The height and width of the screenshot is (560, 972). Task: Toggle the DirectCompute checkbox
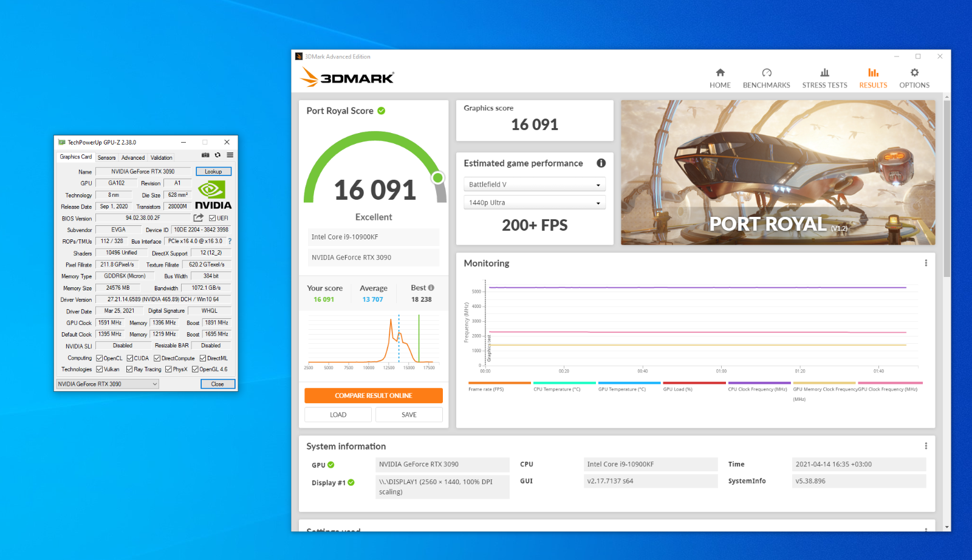point(157,358)
